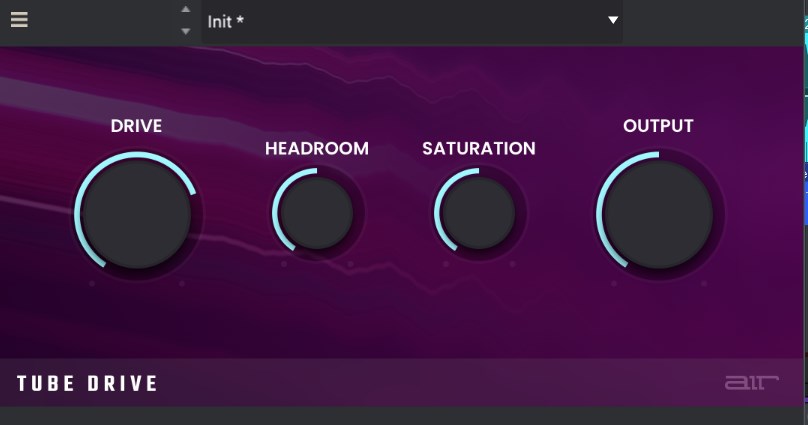Click the left minimum dot under Drive knob
808x425 pixels.
click(x=92, y=284)
